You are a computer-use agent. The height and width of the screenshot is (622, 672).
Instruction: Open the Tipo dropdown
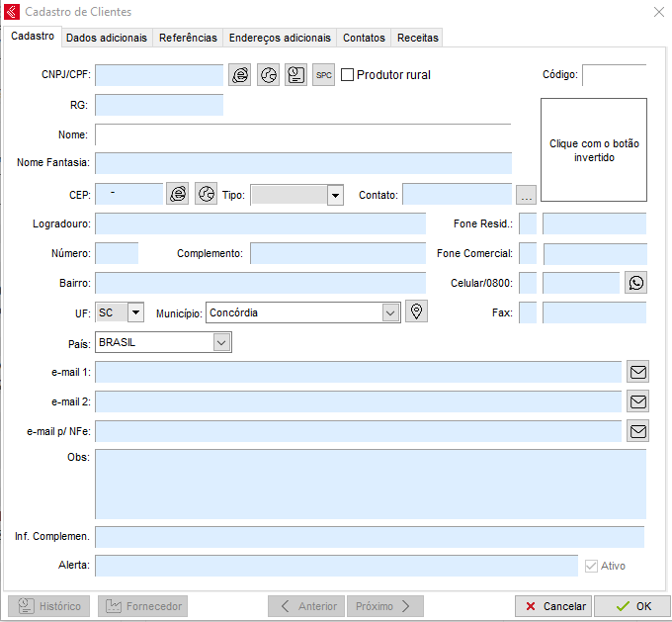(x=335, y=195)
